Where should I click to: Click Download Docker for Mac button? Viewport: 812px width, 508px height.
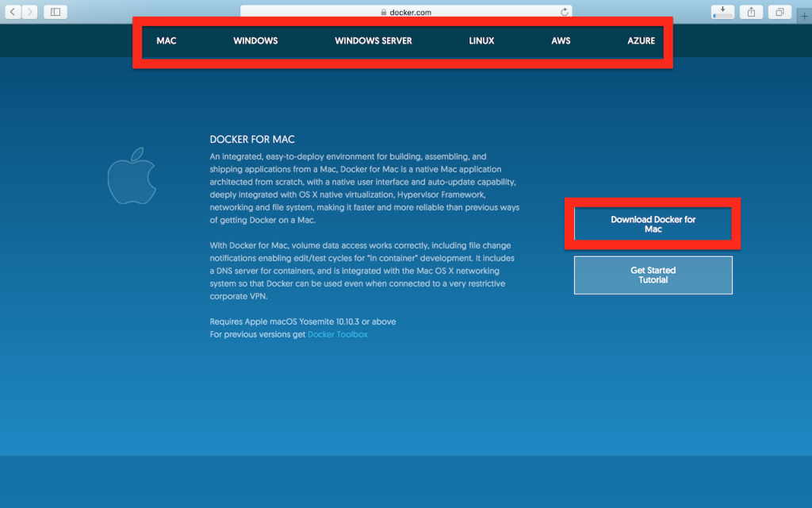click(x=653, y=224)
